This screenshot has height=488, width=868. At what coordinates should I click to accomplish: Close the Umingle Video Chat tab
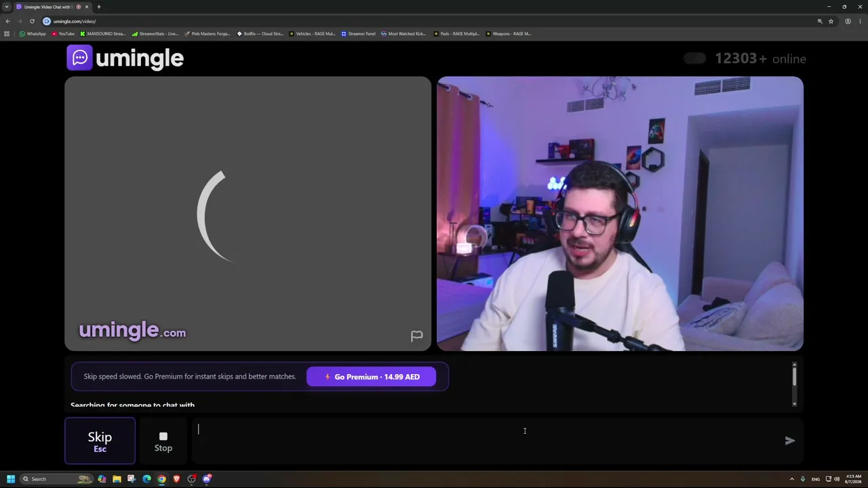tap(87, 7)
